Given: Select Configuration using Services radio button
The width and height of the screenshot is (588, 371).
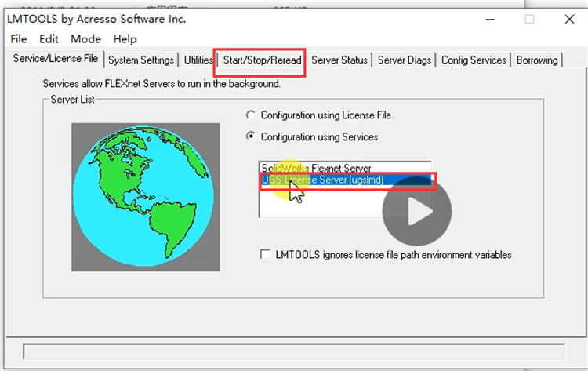Looking at the screenshot, I should click(251, 136).
